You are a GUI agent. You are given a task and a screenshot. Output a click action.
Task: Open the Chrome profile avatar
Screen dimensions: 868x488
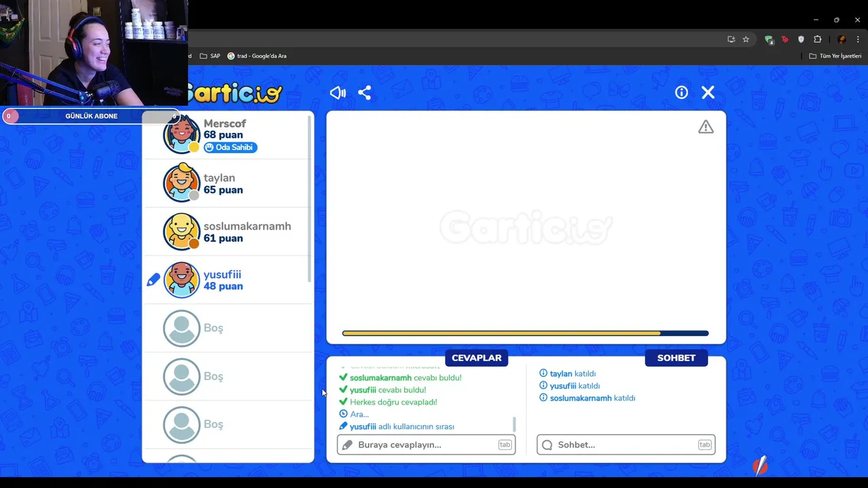pos(842,39)
